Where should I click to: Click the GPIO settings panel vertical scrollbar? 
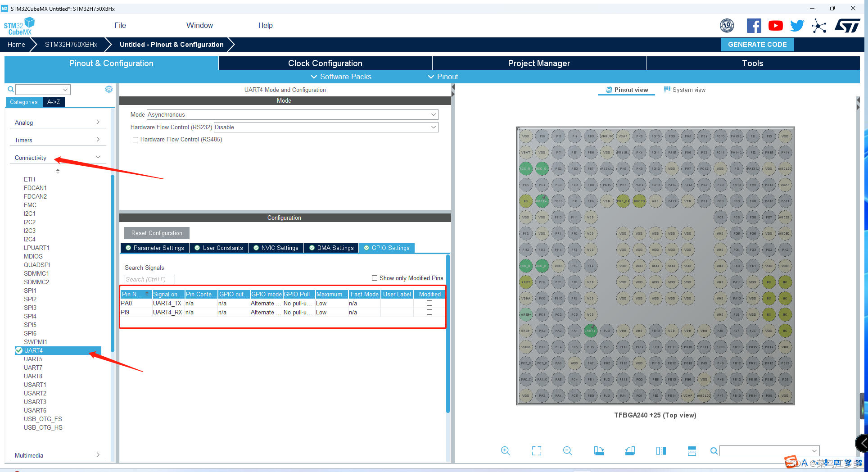tap(448, 333)
